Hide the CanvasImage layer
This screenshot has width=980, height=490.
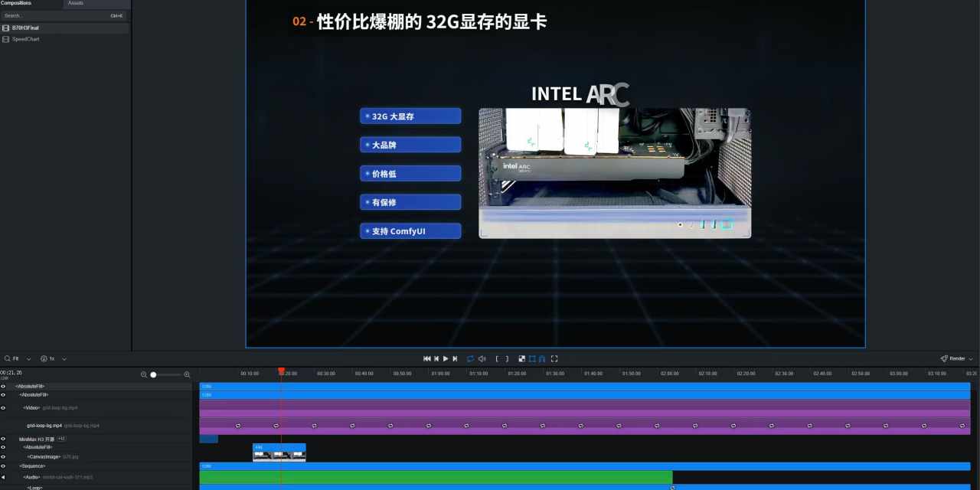coord(3,456)
